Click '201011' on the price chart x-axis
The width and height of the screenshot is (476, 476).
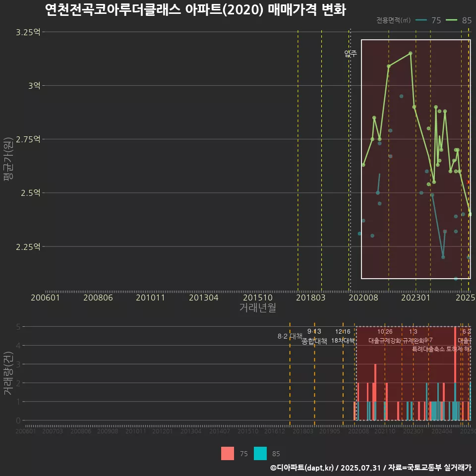150,297
